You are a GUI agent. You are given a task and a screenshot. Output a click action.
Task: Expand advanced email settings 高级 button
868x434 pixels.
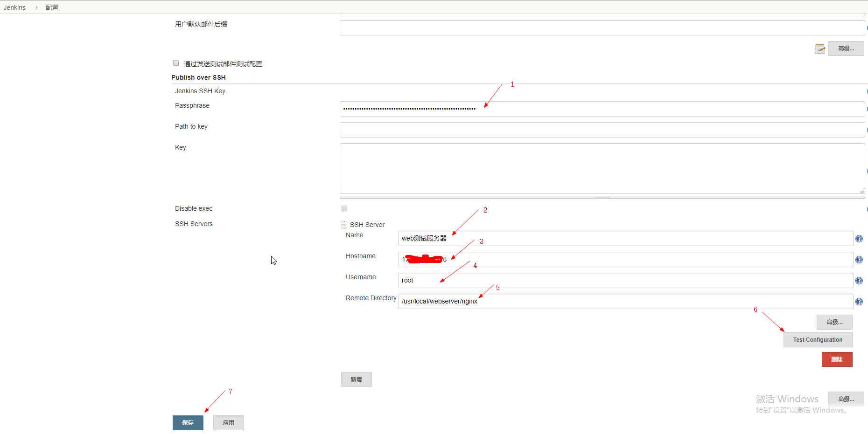point(846,48)
